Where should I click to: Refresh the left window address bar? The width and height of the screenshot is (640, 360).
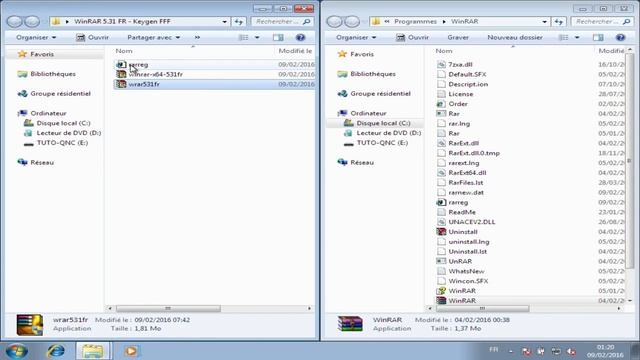pos(239,21)
